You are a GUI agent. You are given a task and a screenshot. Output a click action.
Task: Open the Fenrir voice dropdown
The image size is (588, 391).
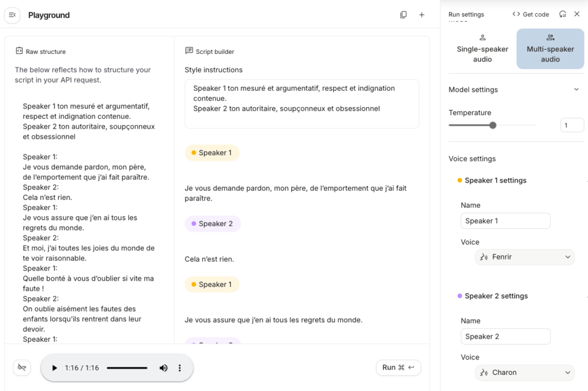tap(525, 257)
